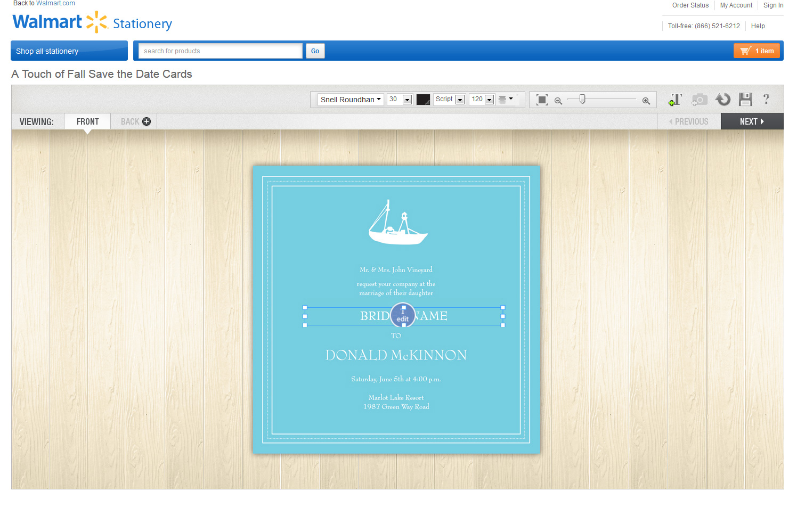Click the zoom out magnifier
The height and width of the screenshot is (532, 805).
tap(558, 101)
